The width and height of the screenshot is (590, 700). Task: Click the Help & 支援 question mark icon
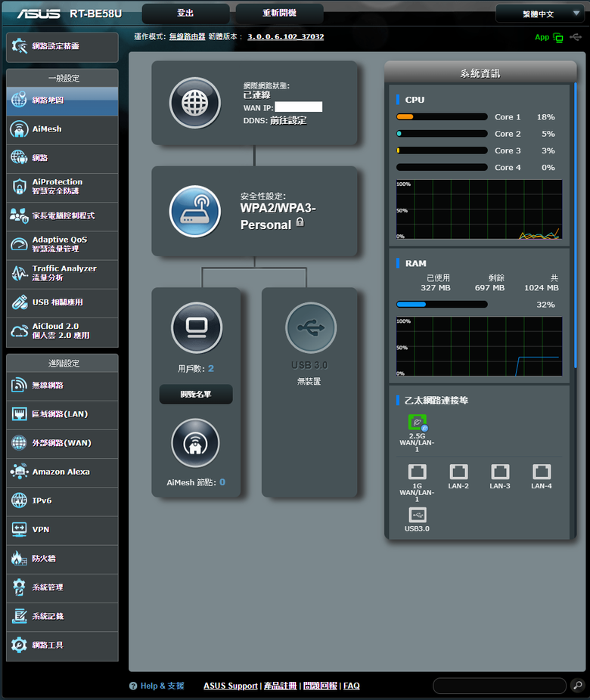[133, 686]
